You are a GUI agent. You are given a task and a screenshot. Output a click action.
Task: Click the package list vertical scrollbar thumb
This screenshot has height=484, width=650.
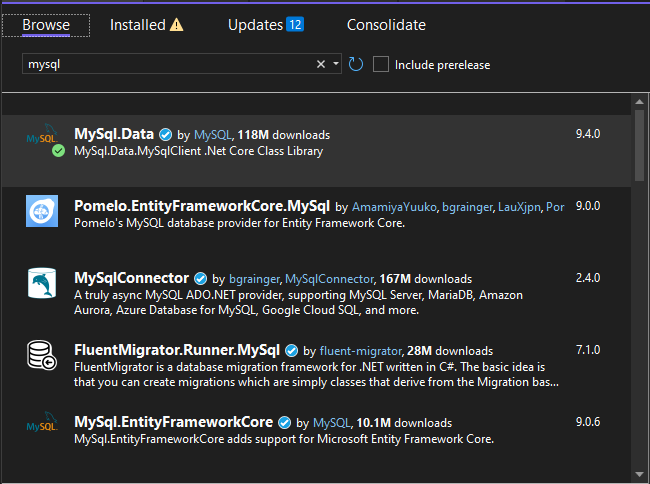click(x=640, y=146)
